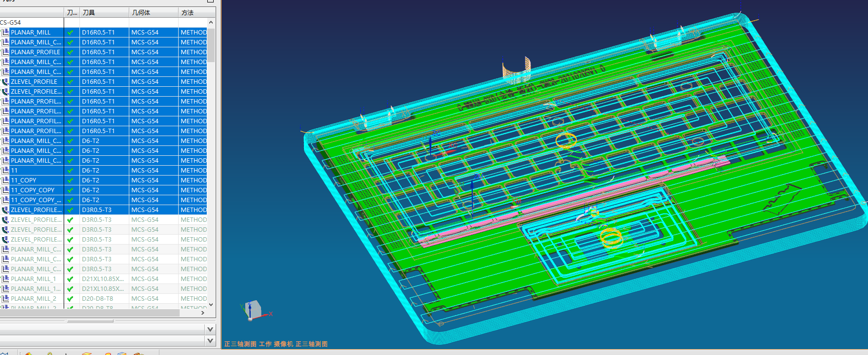Click the view triad cube in the viewport
Viewport: 868px width, 355px height.
click(x=253, y=309)
